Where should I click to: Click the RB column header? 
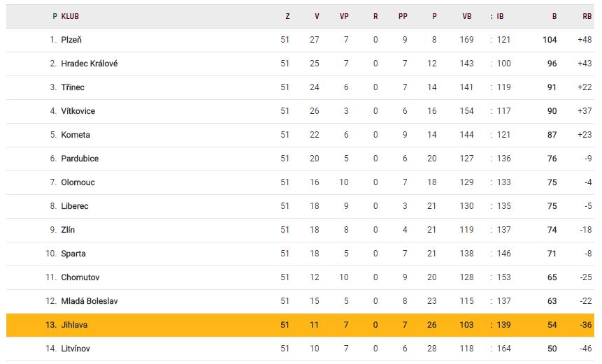coord(587,16)
